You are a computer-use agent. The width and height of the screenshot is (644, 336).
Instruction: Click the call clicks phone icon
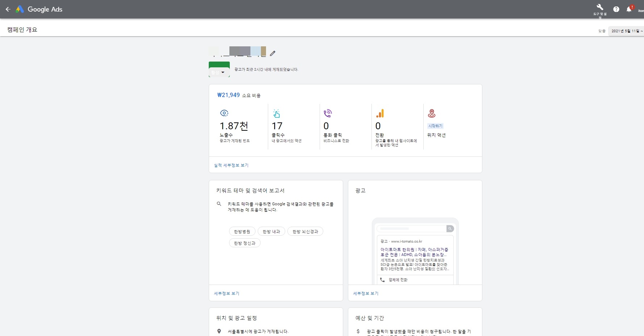(328, 113)
